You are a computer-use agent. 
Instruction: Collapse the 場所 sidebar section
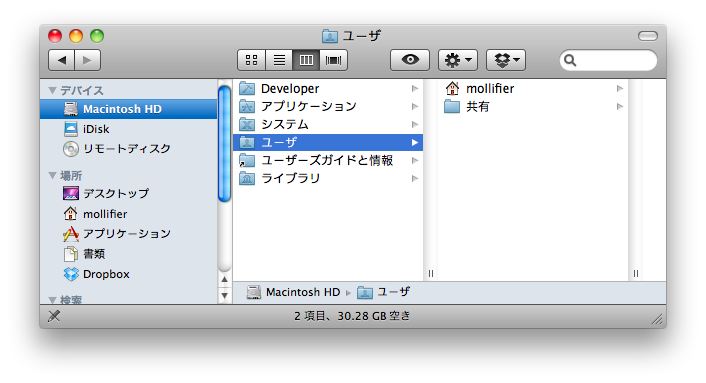tap(52, 175)
